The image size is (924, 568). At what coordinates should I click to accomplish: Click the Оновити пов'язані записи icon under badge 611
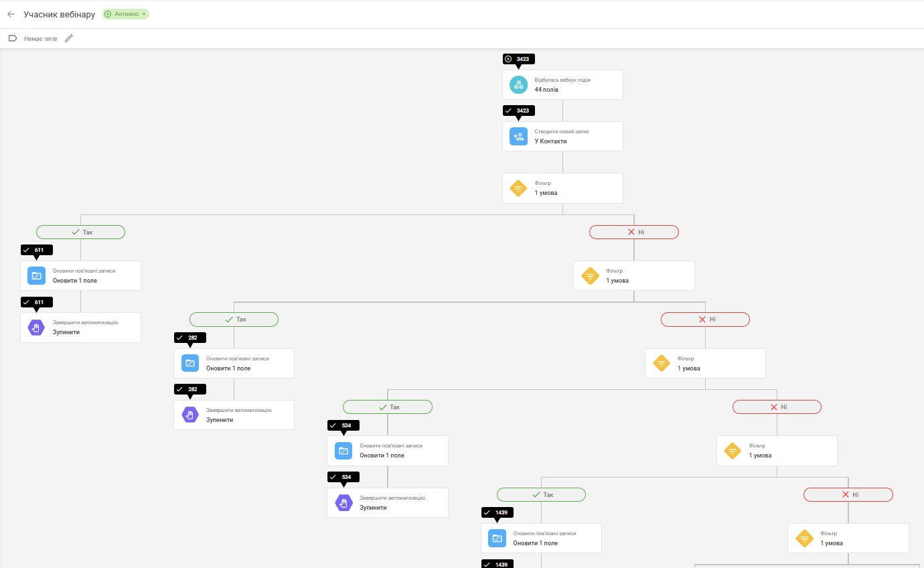(x=36, y=275)
